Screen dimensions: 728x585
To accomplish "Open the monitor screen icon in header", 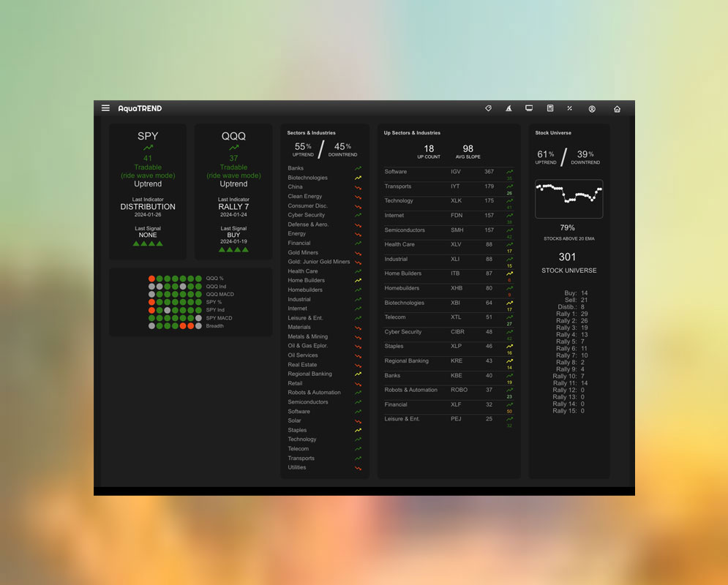I will pos(529,108).
